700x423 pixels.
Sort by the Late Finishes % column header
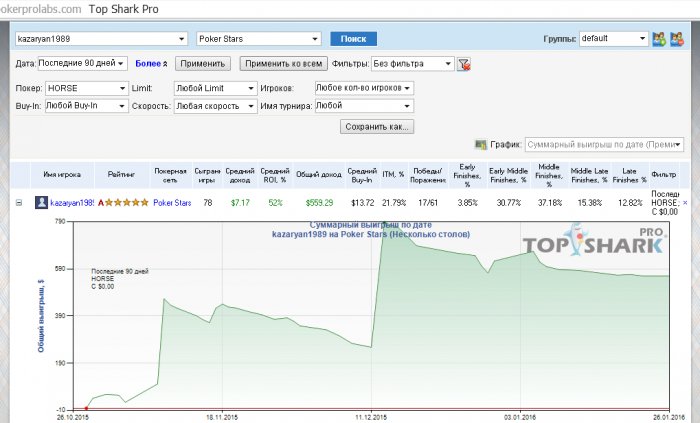629,175
